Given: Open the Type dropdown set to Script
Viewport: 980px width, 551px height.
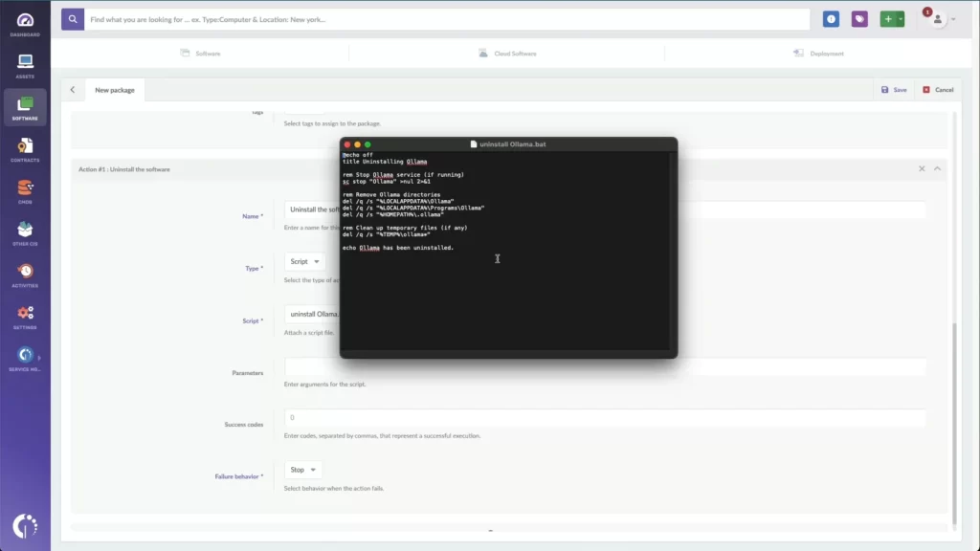Looking at the screenshot, I should point(305,262).
